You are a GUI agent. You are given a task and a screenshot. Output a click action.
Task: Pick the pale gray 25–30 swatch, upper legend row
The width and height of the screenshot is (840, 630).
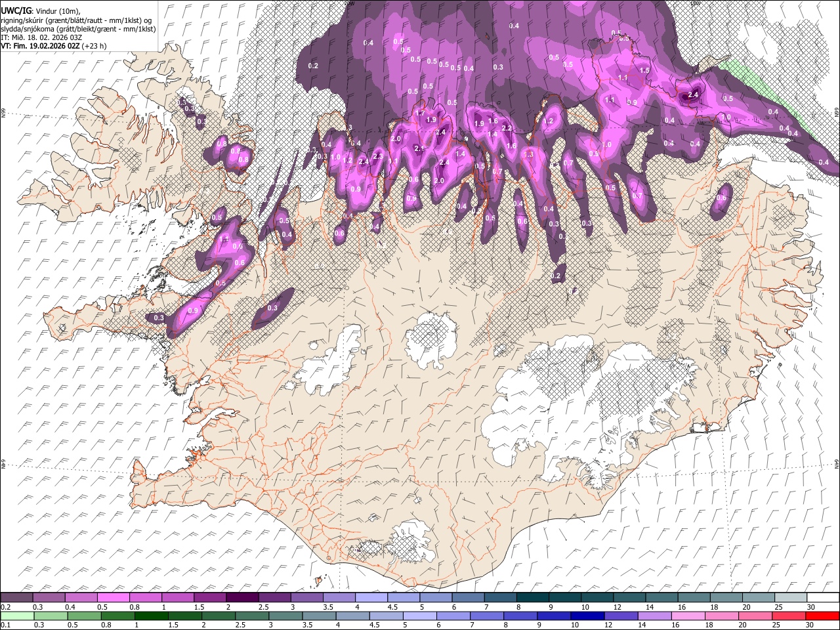(790, 598)
